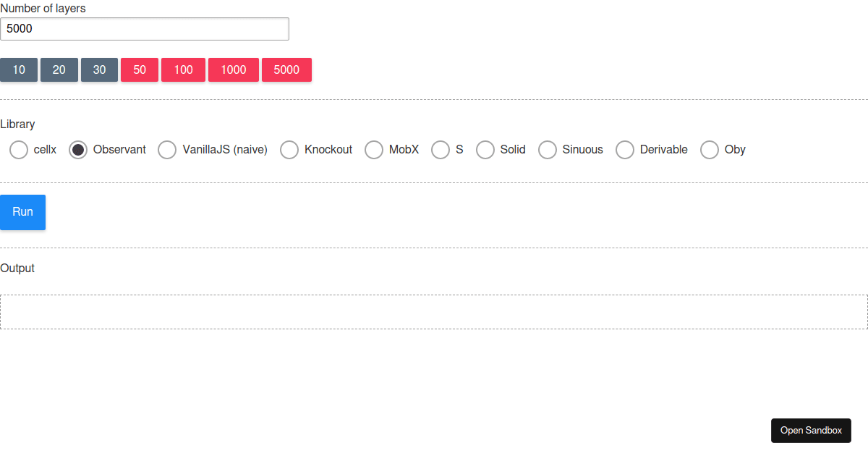868x456 pixels.
Task: Click the red 50 preset button
Action: click(139, 69)
